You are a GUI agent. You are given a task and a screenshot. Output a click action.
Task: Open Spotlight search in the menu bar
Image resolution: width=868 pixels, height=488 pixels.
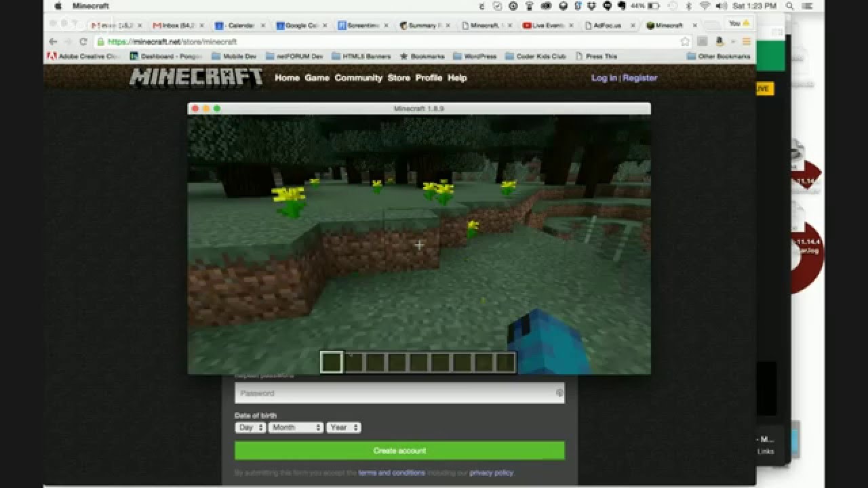coord(790,6)
